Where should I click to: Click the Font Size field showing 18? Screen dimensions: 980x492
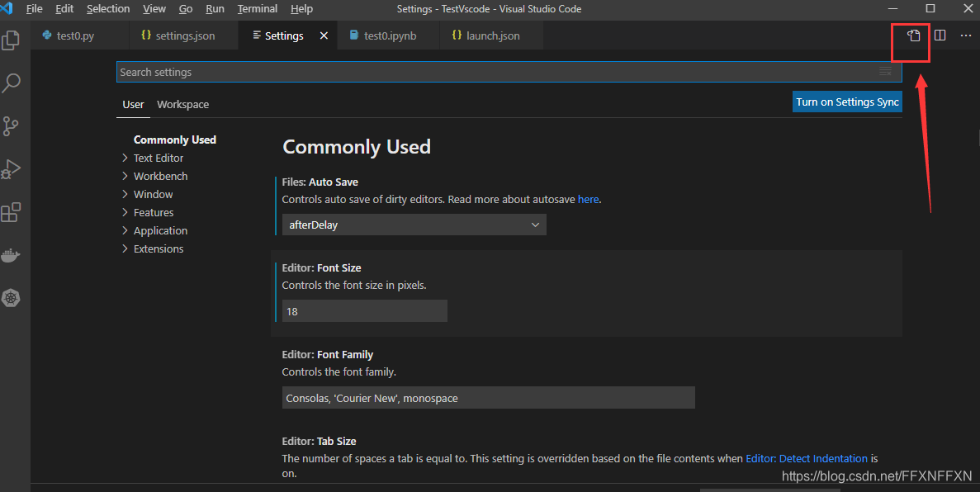[x=365, y=311]
